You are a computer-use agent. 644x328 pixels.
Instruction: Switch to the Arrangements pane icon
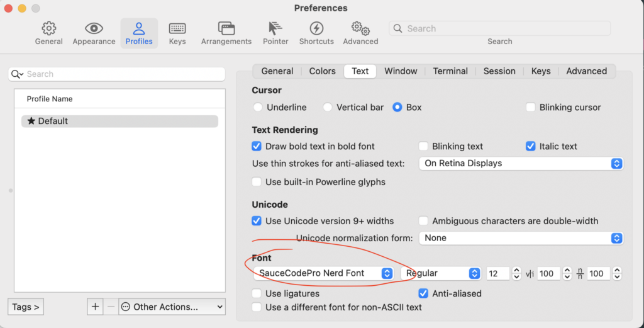(x=226, y=29)
